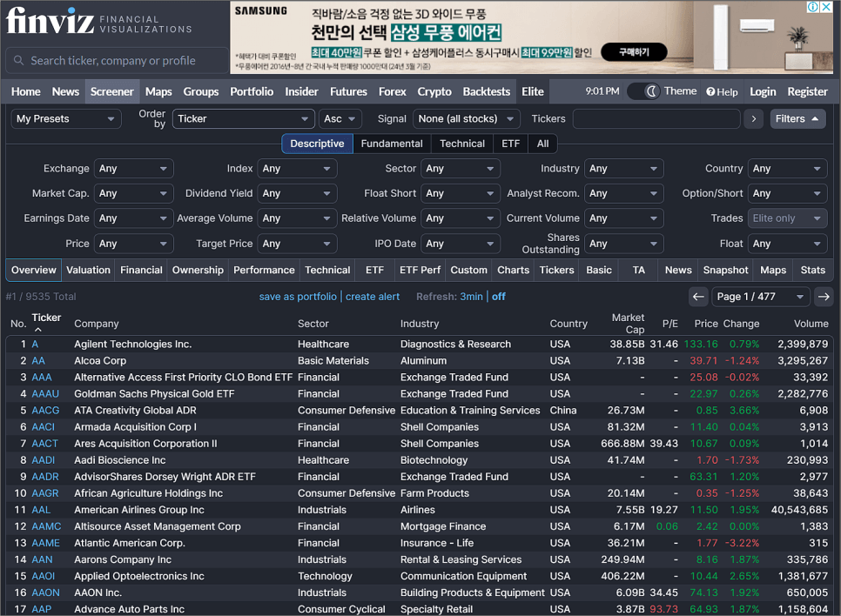Set refresh to 3min
Viewport: 841px width, 616px height.
pos(471,297)
